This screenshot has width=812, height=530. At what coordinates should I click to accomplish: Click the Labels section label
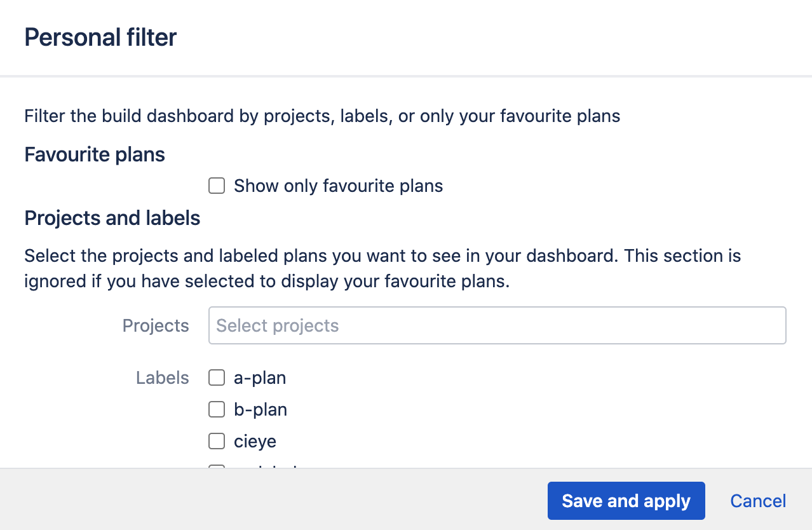point(162,377)
